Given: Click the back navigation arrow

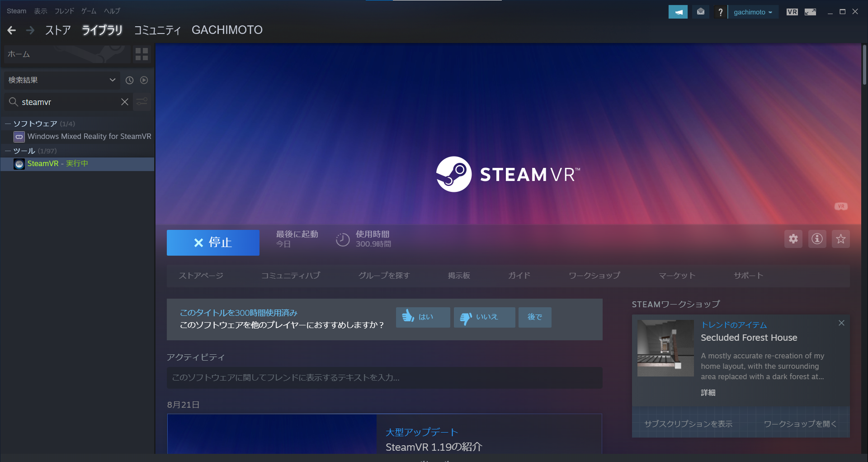Looking at the screenshot, I should 12,30.
